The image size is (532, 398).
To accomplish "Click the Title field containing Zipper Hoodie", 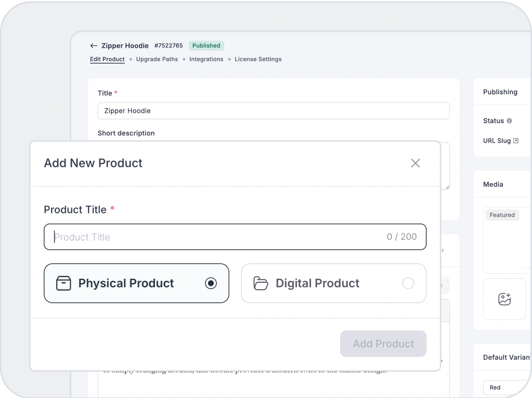I will click(x=273, y=111).
